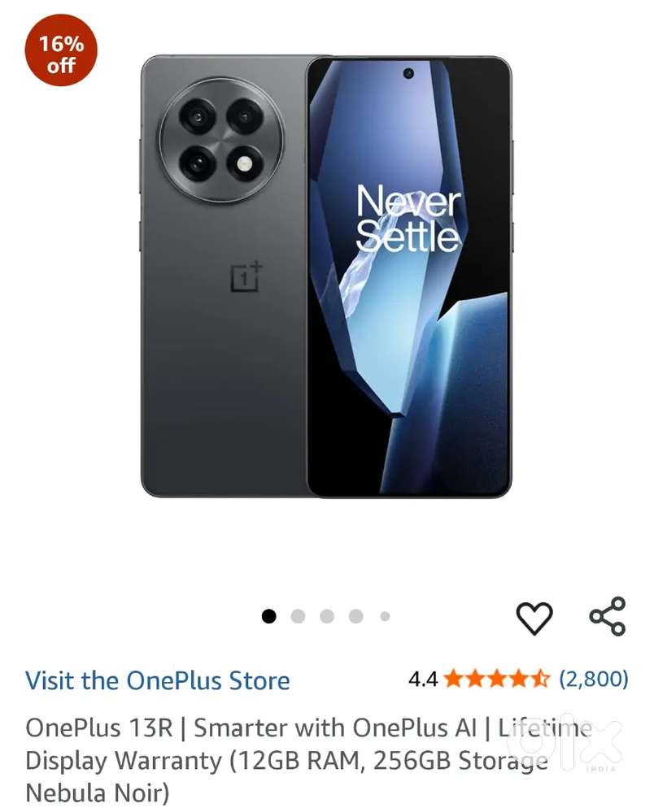Image resolution: width=654 pixels, height=812 pixels.
Task: Select the small fifth carousel dot
Action: click(385, 616)
